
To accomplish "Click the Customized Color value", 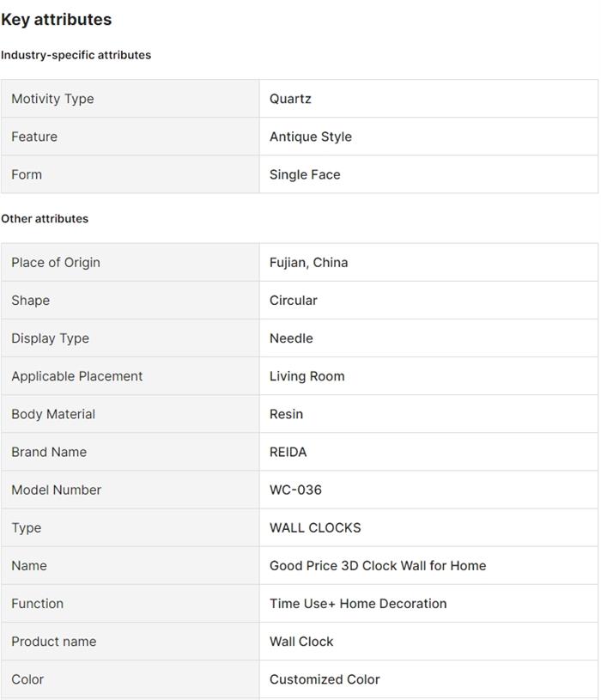I will click(x=325, y=679).
